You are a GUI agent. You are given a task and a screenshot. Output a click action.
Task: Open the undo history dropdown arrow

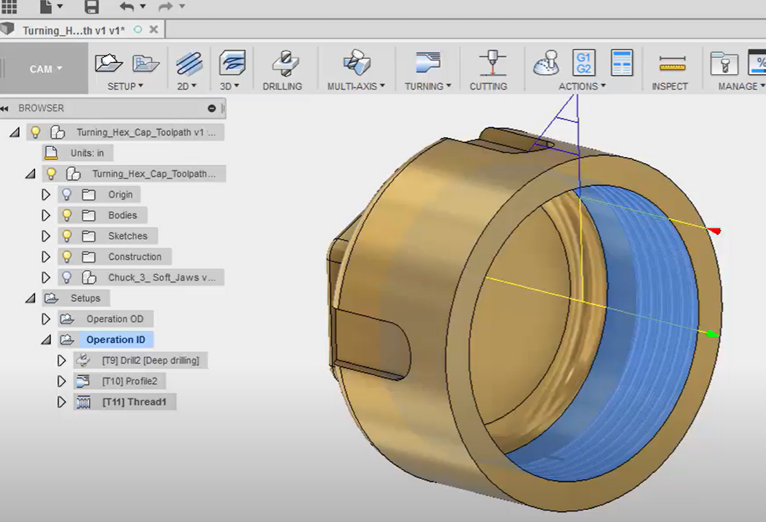(x=143, y=6)
